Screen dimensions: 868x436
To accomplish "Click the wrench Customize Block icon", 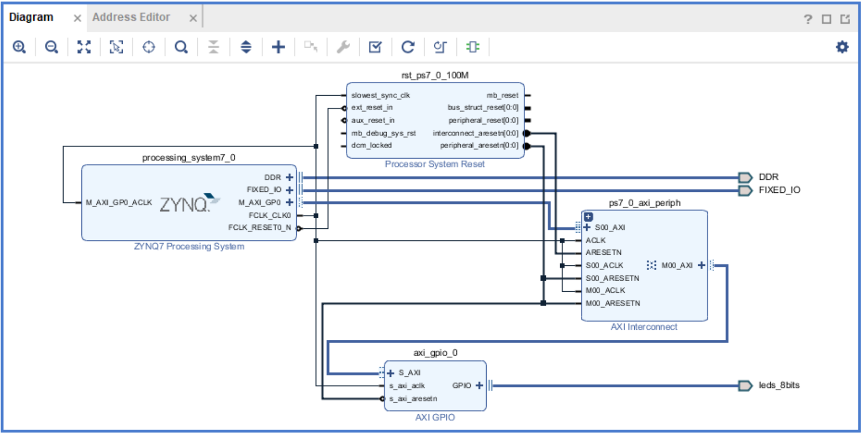I will point(343,47).
